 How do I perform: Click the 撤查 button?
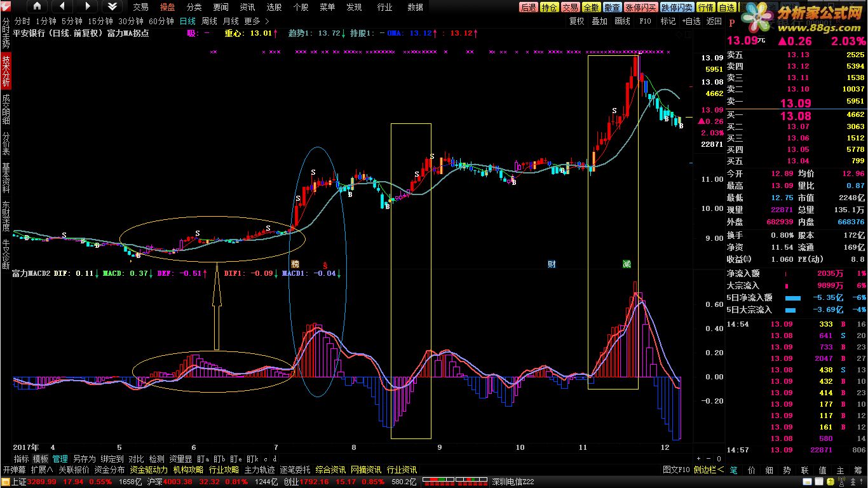pos(612,8)
